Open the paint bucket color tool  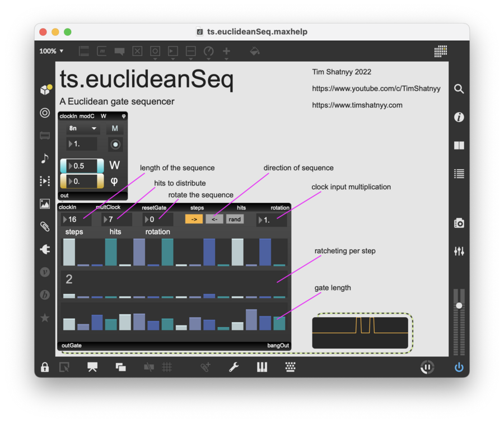[x=254, y=52]
